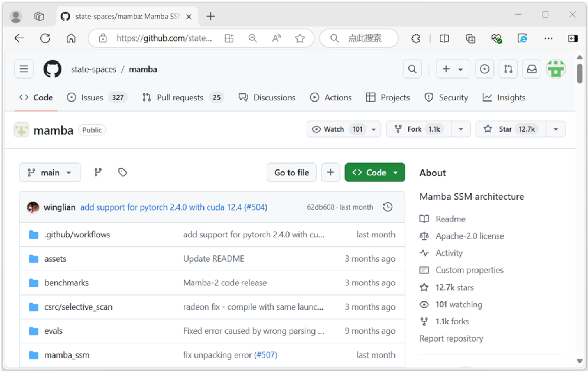Open the Apache-2.0 license link
This screenshot has height=371, width=588.
pyautogui.click(x=470, y=236)
